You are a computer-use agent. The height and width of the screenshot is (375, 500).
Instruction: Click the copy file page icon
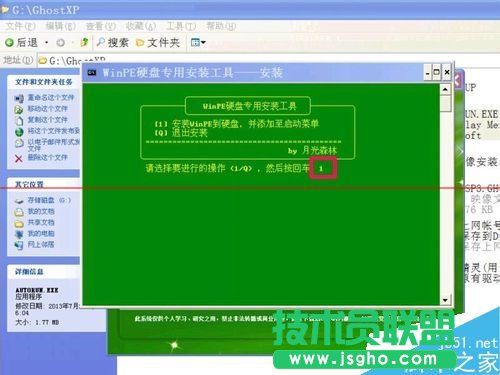pyautogui.click(x=19, y=120)
